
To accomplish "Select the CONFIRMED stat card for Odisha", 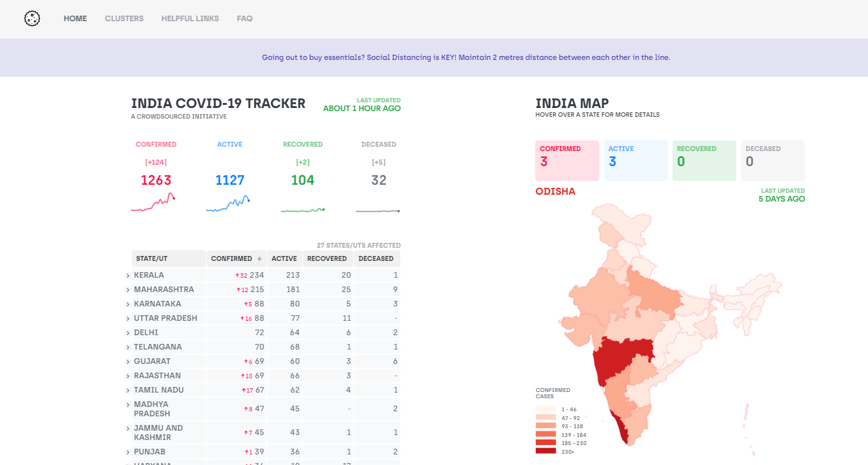I will (x=567, y=160).
